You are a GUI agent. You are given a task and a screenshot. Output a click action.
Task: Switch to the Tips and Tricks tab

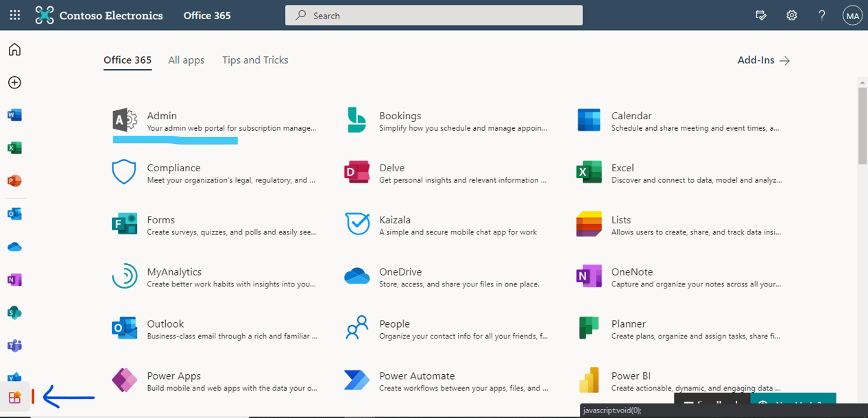coord(255,60)
